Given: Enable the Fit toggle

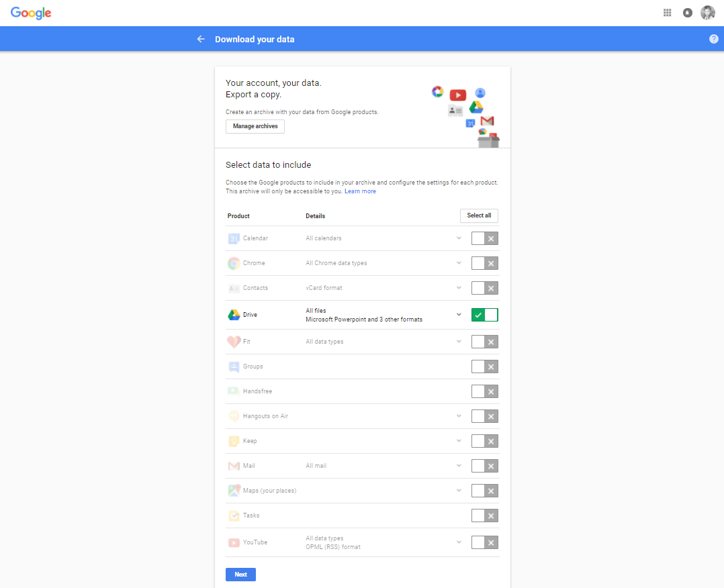Looking at the screenshot, I should 485,342.
